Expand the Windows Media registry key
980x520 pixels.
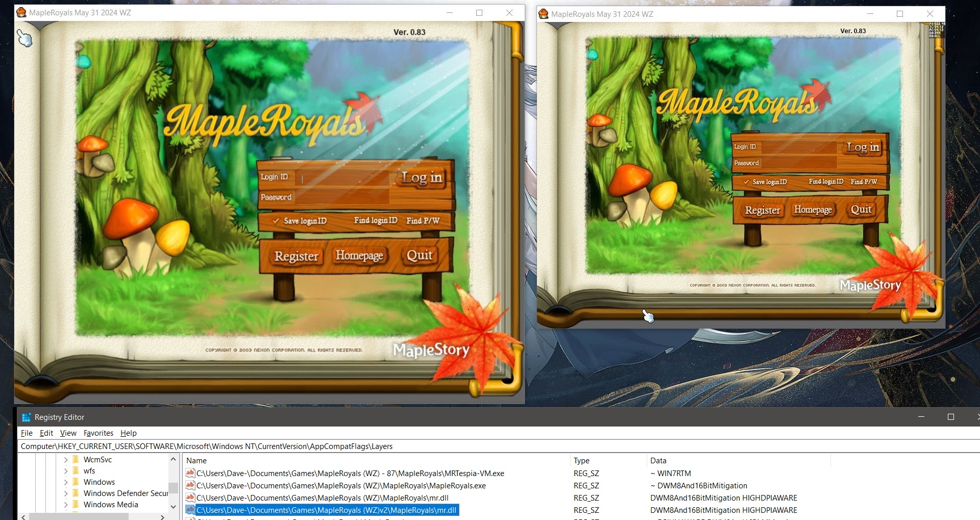click(x=66, y=505)
